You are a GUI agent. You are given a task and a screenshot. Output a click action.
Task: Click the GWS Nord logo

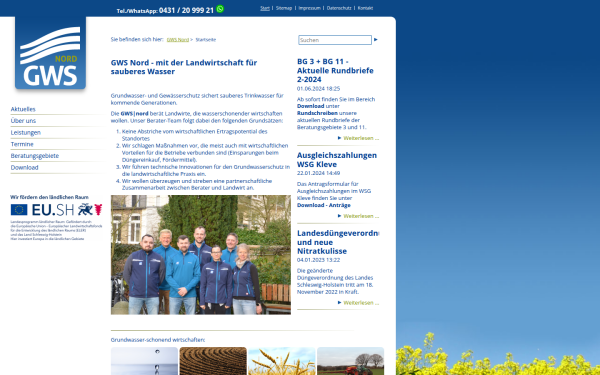click(50, 53)
